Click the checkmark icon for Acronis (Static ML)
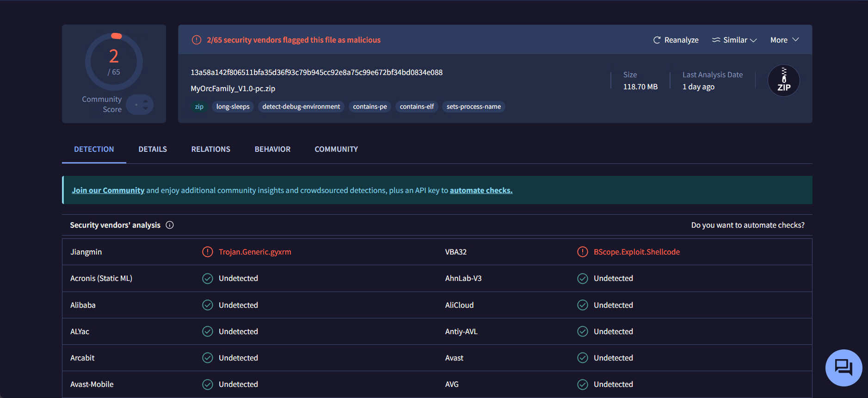Image resolution: width=868 pixels, height=398 pixels. 208,279
